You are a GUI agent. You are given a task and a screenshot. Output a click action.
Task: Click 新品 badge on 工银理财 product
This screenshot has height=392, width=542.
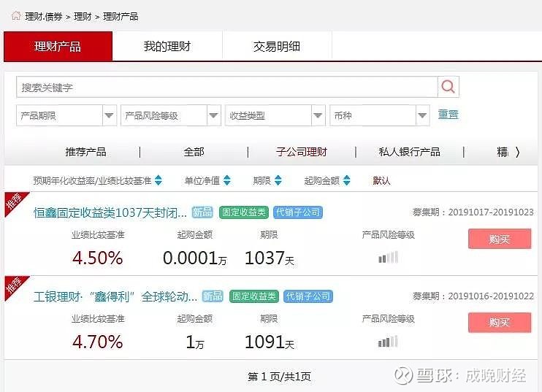click(x=213, y=296)
